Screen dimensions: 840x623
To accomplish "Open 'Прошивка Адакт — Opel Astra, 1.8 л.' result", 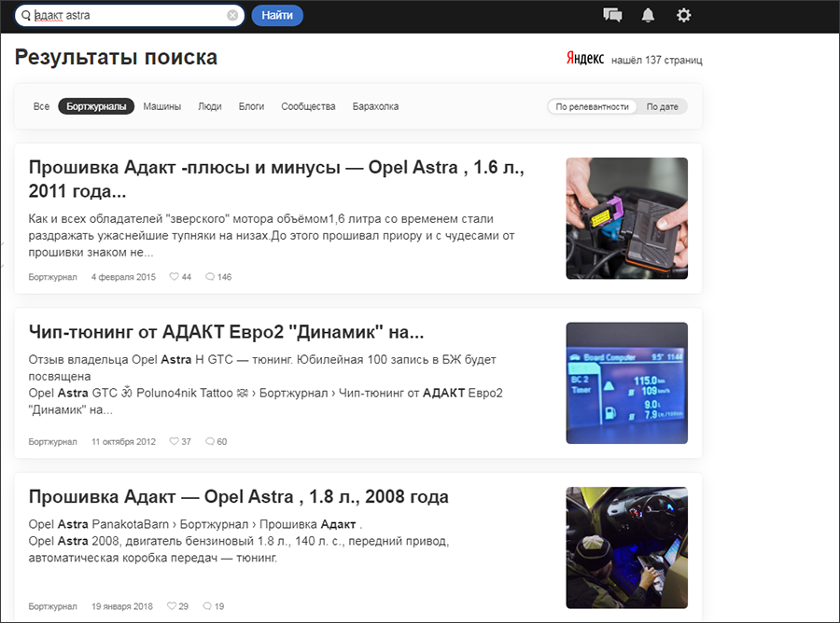I will click(238, 497).
